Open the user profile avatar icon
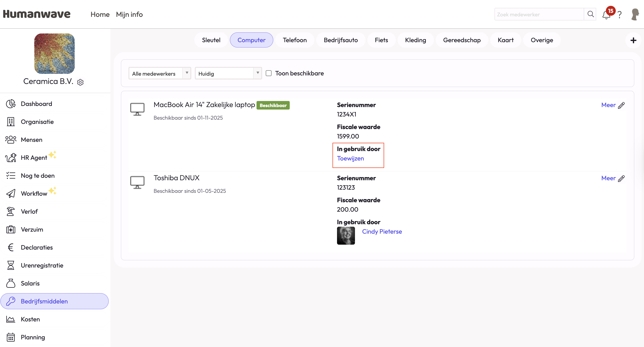 coord(635,15)
